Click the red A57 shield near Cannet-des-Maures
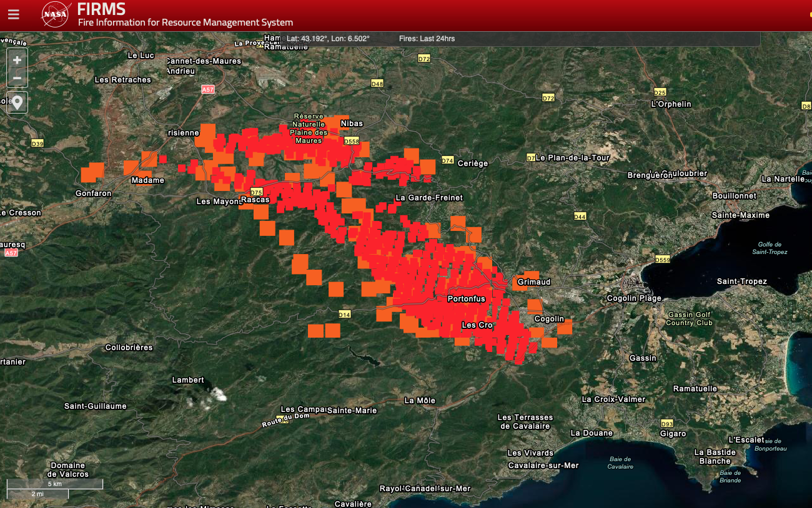This screenshot has width=812, height=508. (208, 90)
